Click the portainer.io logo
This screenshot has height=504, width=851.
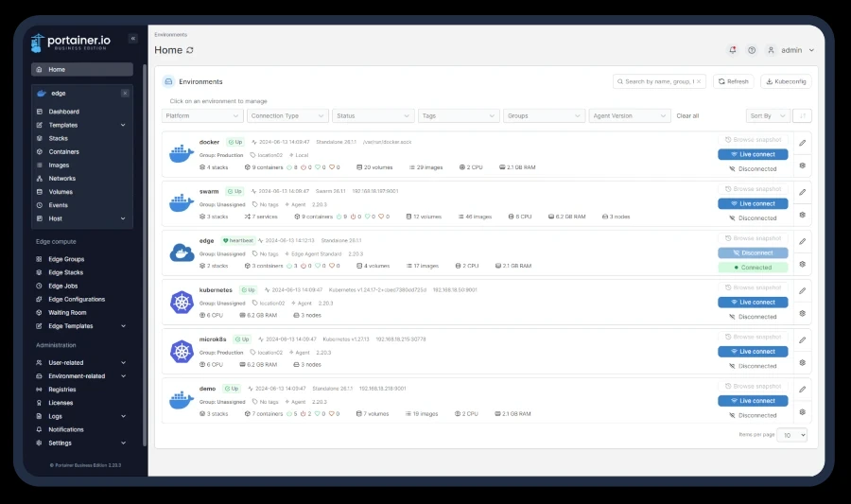coord(71,43)
